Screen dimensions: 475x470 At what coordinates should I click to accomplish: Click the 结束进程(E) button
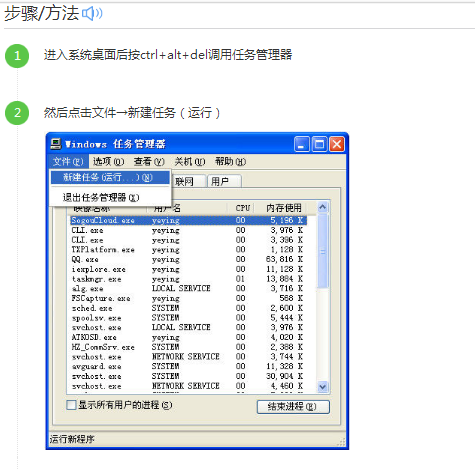pos(293,407)
